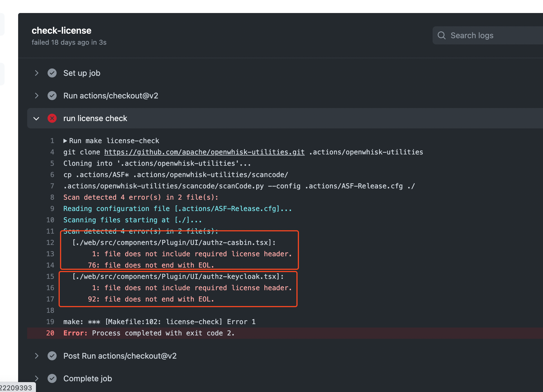Click the Complete job step title
543x392 pixels.
88,378
